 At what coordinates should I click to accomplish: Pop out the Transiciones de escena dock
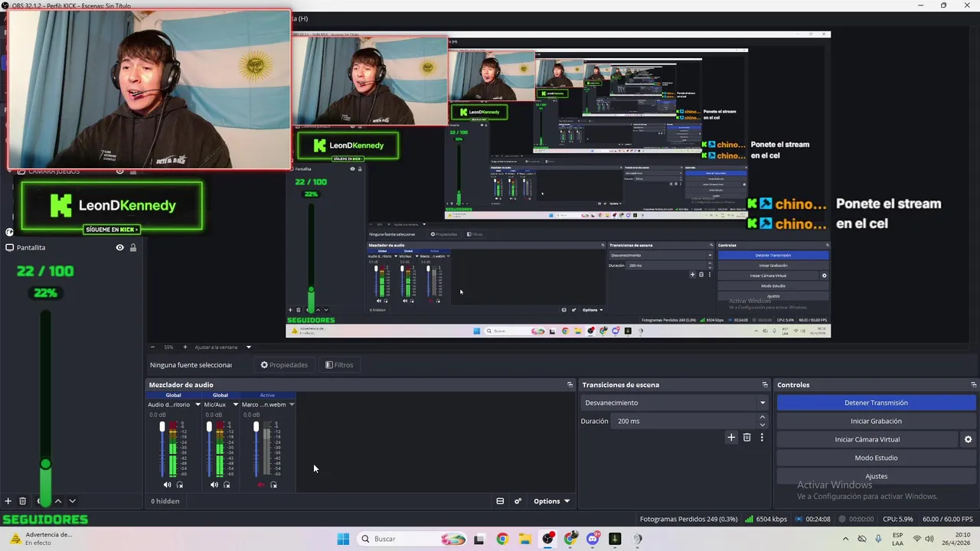[x=765, y=385]
